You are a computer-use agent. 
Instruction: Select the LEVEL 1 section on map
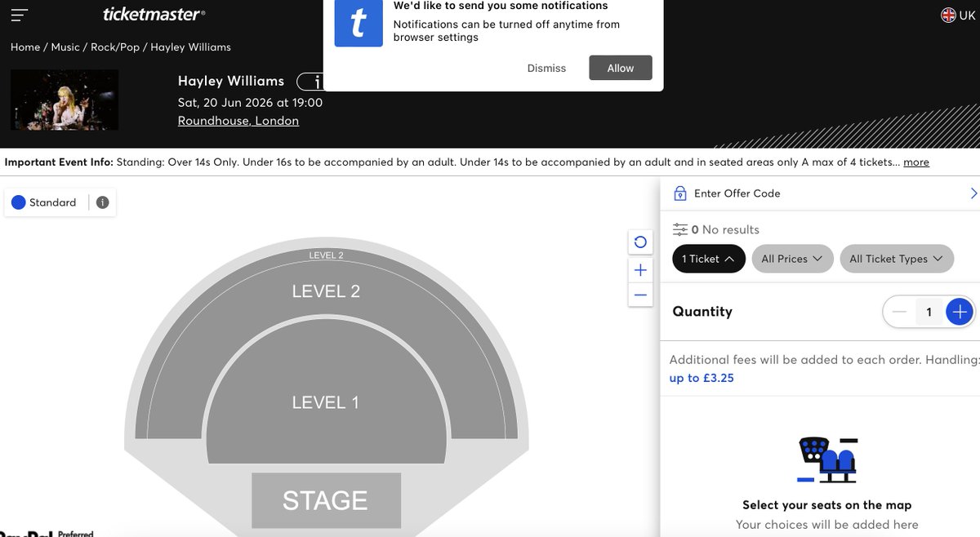click(x=326, y=402)
